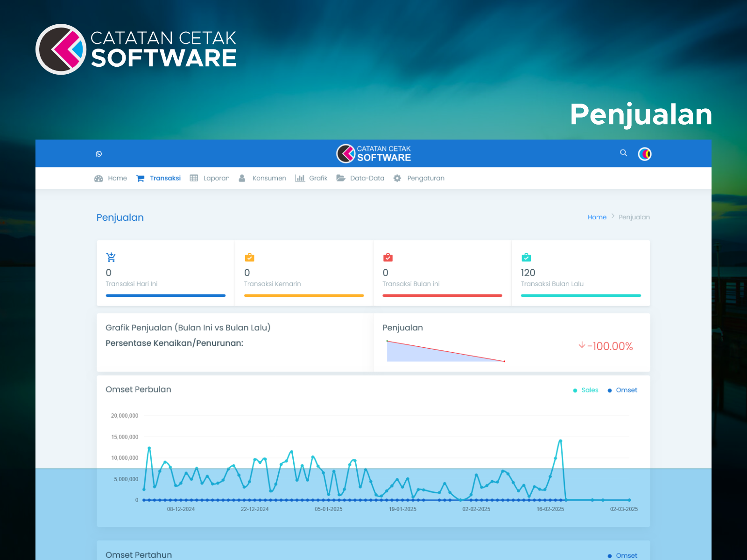Image resolution: width=747 pixels, height=560 pixels.
Task: Open the Home menu item
Action: tap(117, 178)
